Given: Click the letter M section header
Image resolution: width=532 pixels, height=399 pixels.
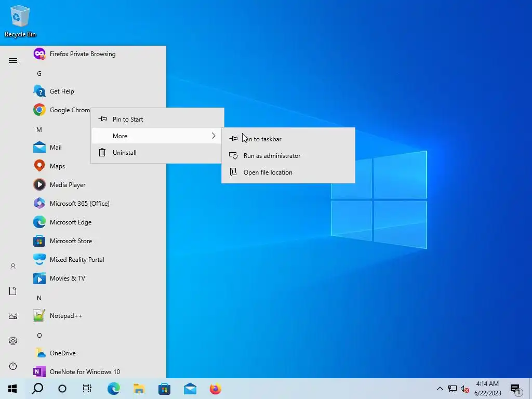Looking at the screenshot, I should click(x=39, y=129).
